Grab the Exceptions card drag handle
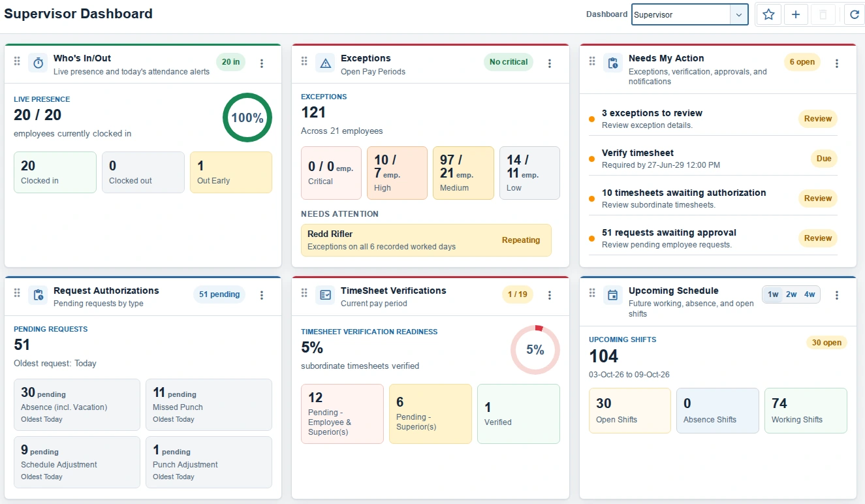The width and height of the screenshot is (865, 504). click(x=304, y=61)
